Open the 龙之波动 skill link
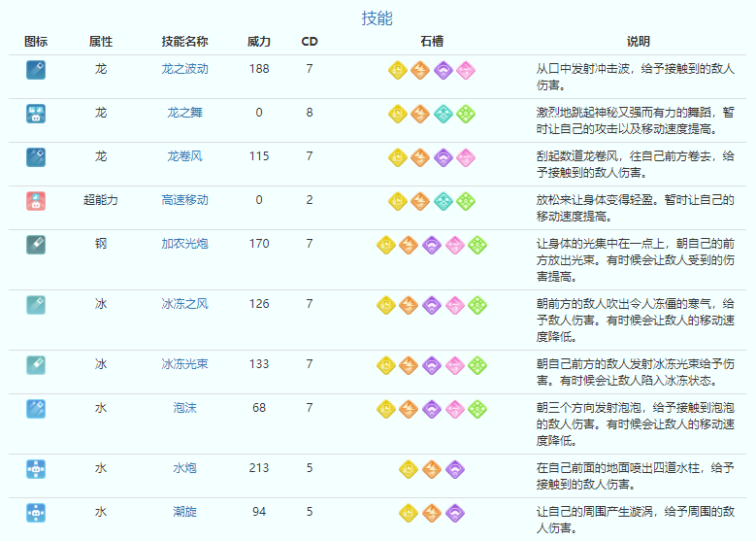The image size is (756, 541). pyautogui.click(x=184, y=70)
